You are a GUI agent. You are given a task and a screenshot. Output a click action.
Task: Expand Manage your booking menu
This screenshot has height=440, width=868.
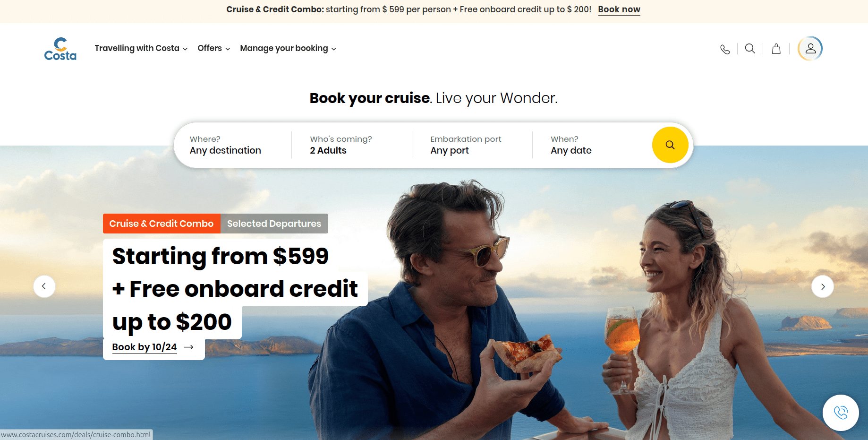(288, 48)
